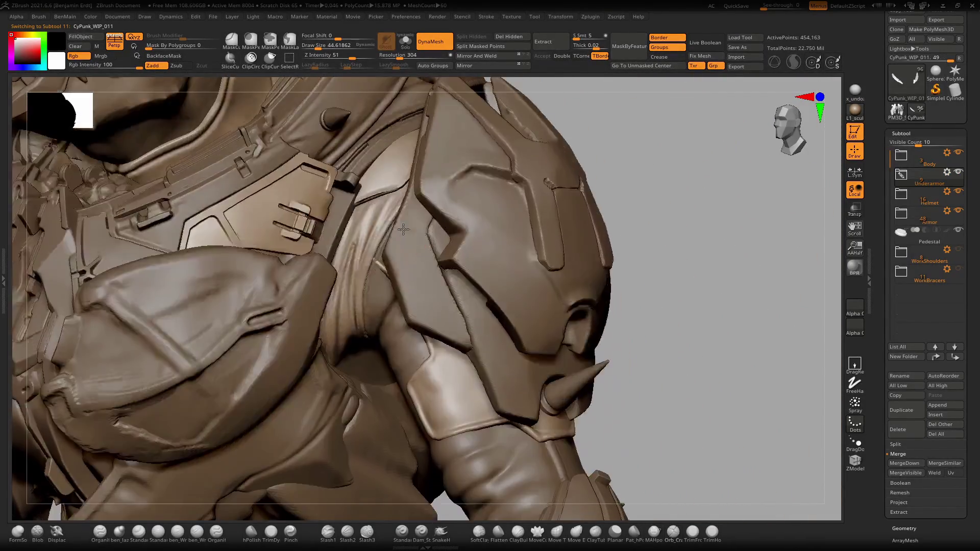Choose the SnakeHook brush
Screen dimensions: 980x551
point(441,534)
